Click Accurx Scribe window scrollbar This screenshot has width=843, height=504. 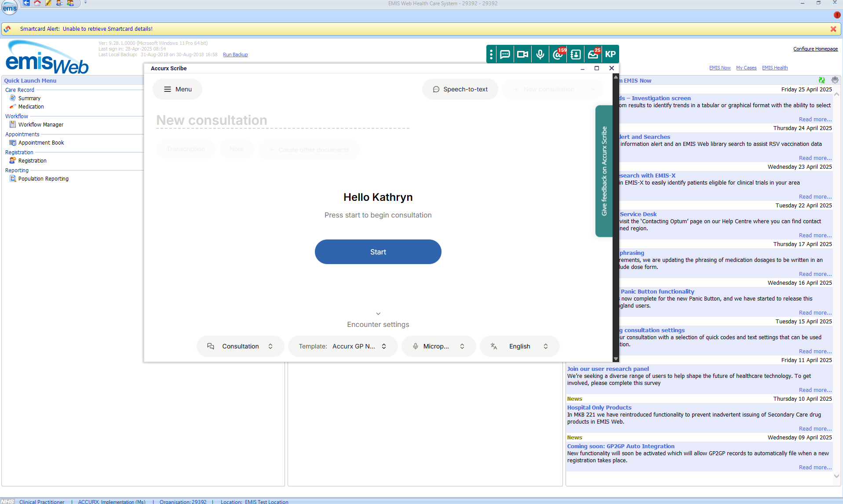click(x=616, y=218)
